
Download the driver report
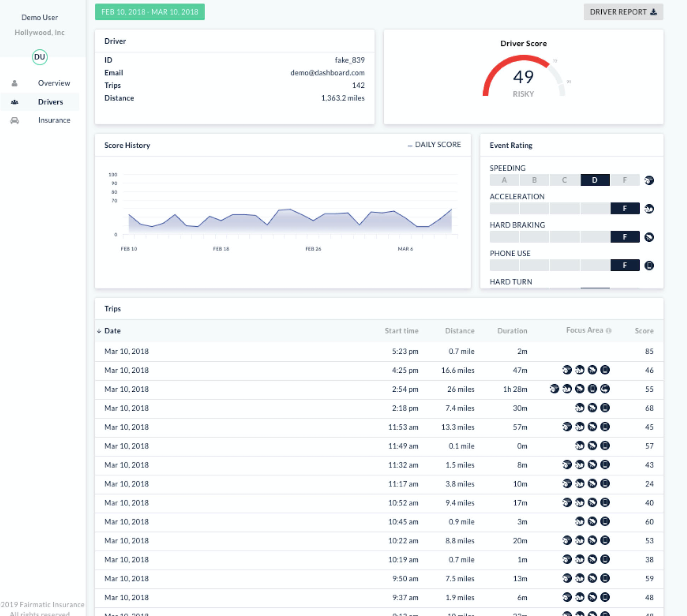pyautogui.click(x=623, y=12)
